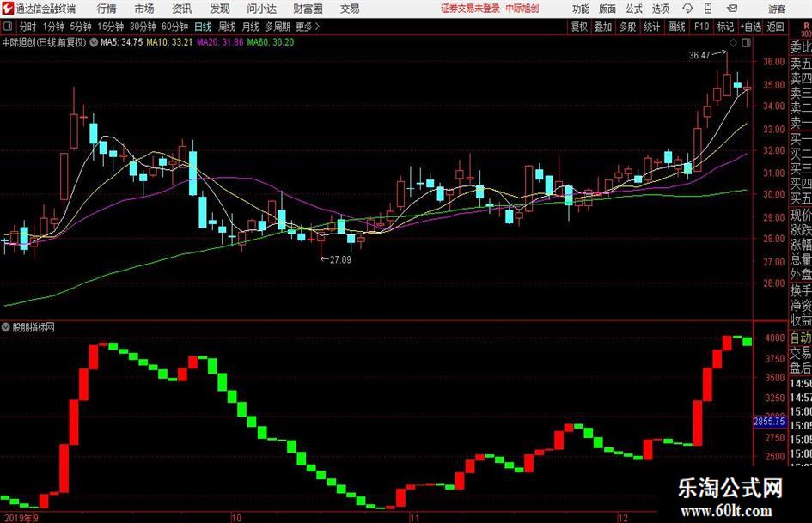The height and width of the screenshot is (523, 812).
Task: Open the 财富圈 menu
Action: pos(308,9)
